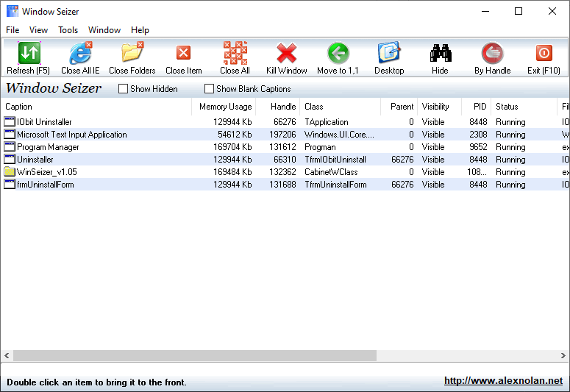Click the 169484 Kb memory usage cell
This screenshot has height=392, width=570.
click(232, 172)
